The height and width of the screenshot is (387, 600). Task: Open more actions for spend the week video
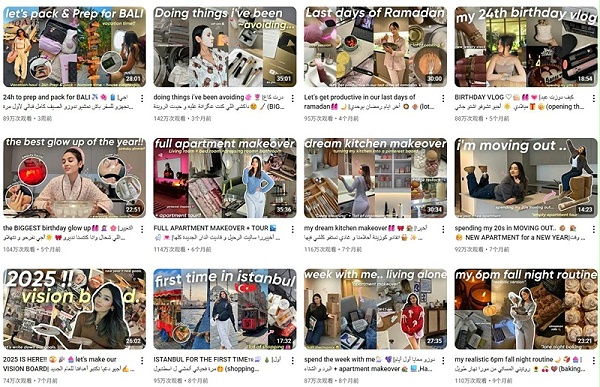tap(443, 361)
